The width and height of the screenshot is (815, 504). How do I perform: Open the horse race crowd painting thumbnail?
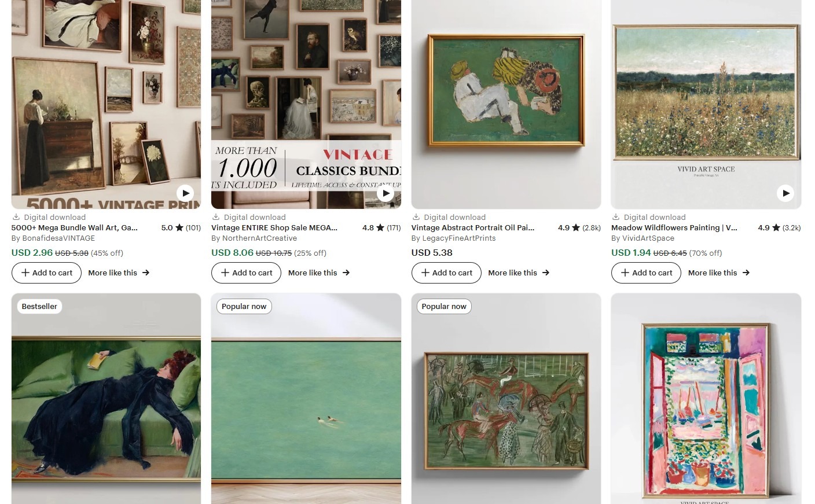[x=506, y=399]
